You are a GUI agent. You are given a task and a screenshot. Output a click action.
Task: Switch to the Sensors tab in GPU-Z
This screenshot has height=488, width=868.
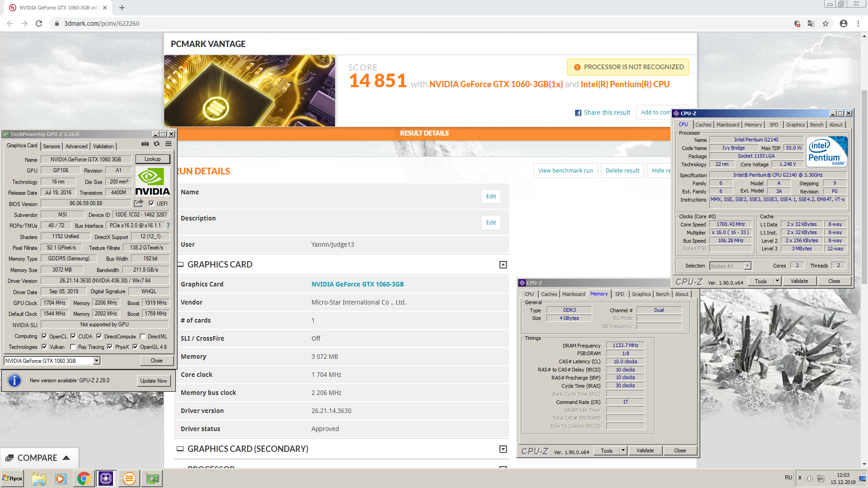[x=52, y=146]
